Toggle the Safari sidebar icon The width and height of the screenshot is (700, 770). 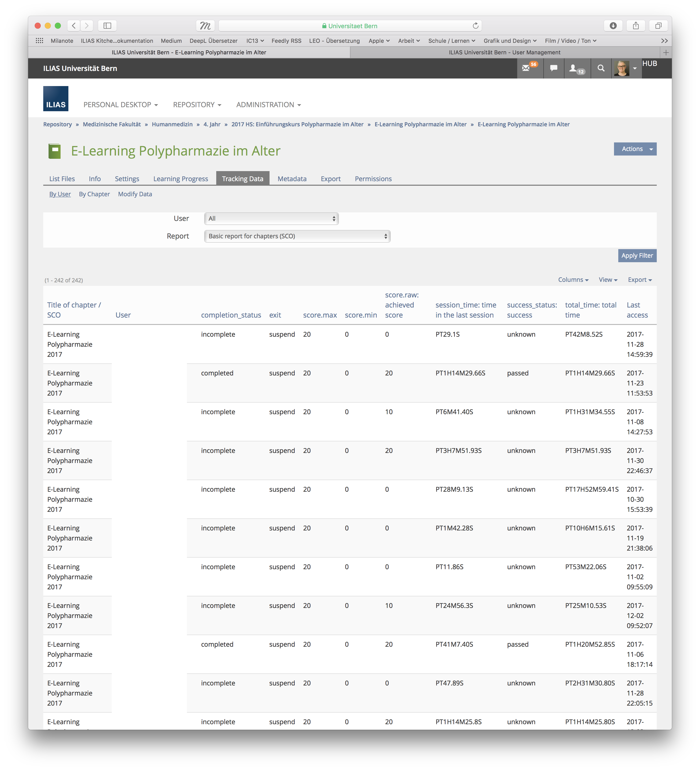click(107, 26)
